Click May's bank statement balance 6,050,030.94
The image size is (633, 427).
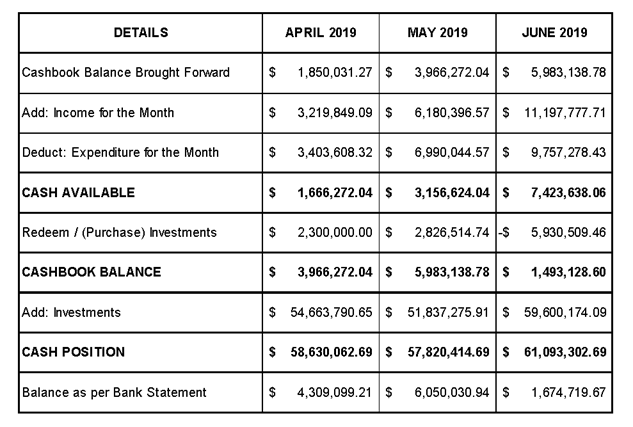450,392
